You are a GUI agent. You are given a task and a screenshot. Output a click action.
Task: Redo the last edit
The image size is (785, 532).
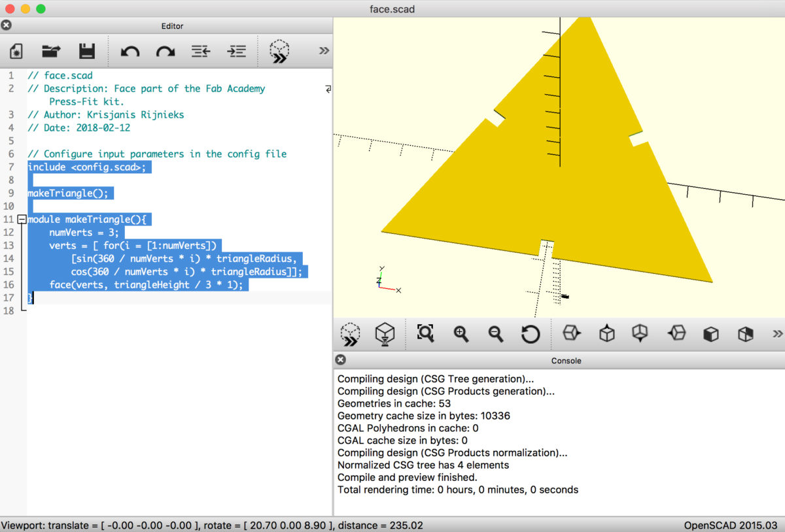pyautogui.click(x=166, y=51)
